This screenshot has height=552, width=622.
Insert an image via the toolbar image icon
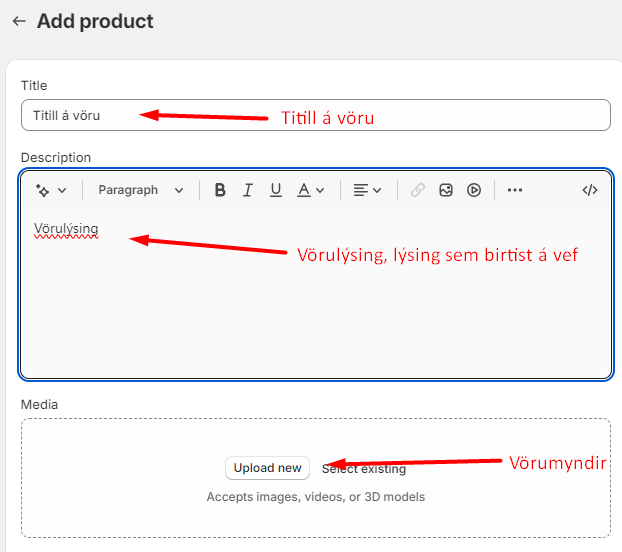(446, 190)
